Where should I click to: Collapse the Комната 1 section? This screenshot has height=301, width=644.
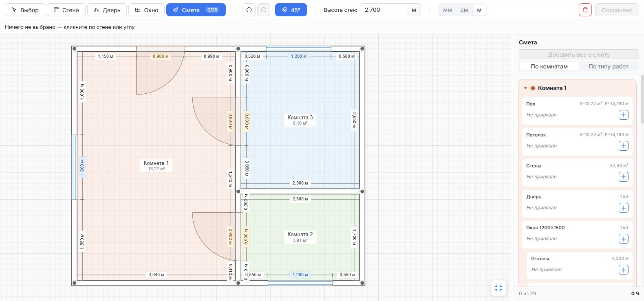(526, 88)
